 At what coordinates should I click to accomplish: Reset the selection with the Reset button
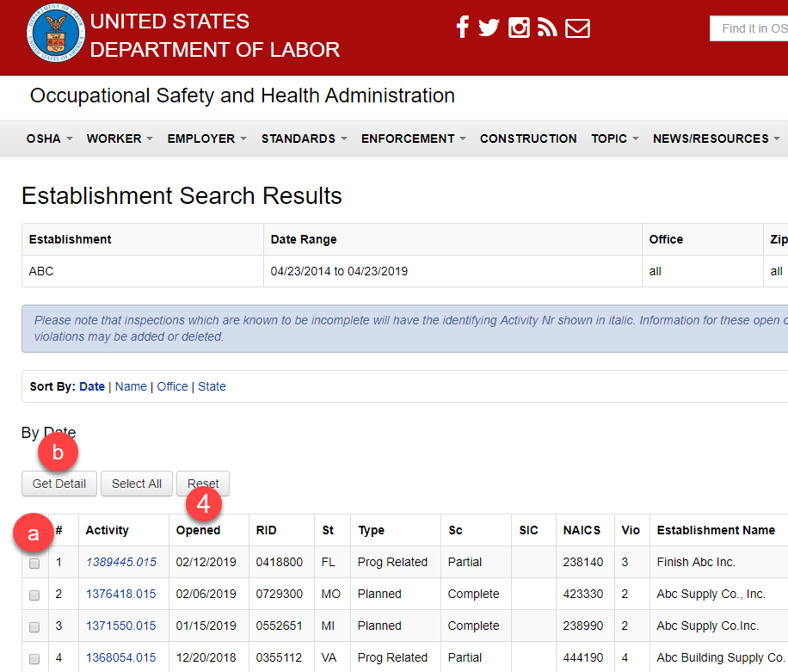point(202,484)
